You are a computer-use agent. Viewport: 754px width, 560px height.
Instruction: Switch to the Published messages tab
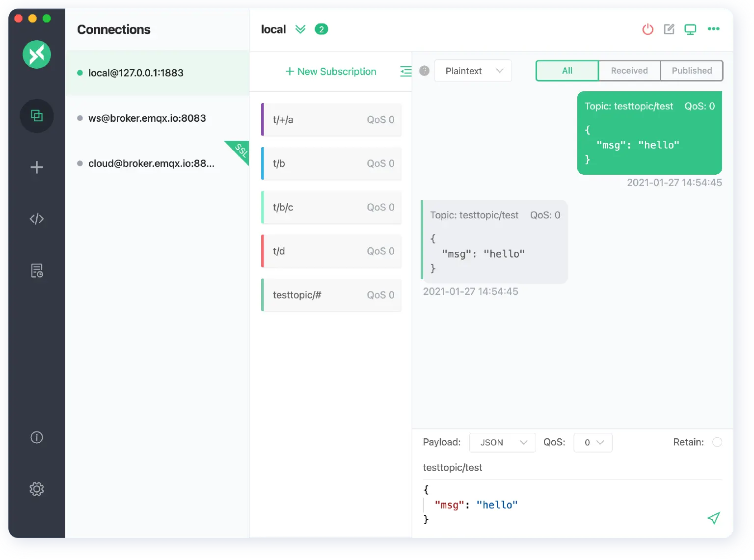691,71
